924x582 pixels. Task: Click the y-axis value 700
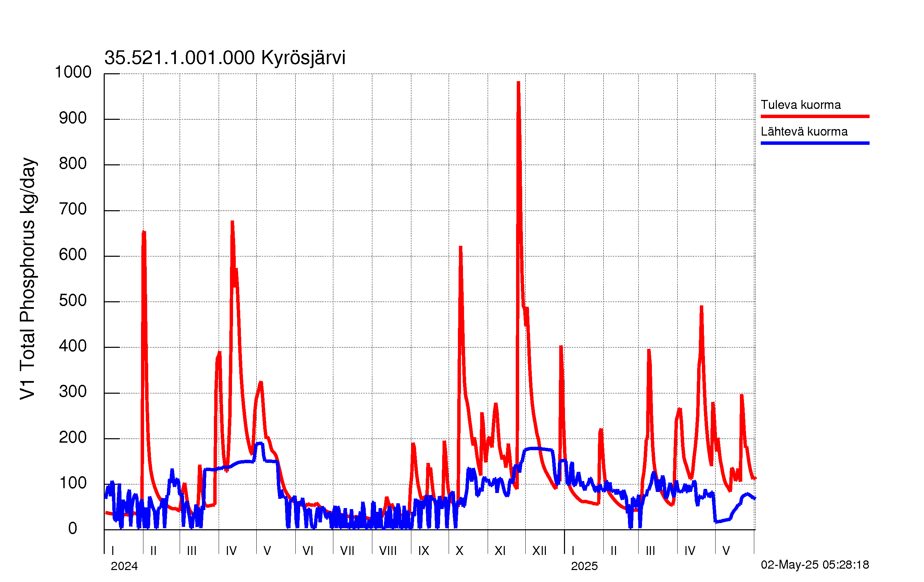[73, 209]
